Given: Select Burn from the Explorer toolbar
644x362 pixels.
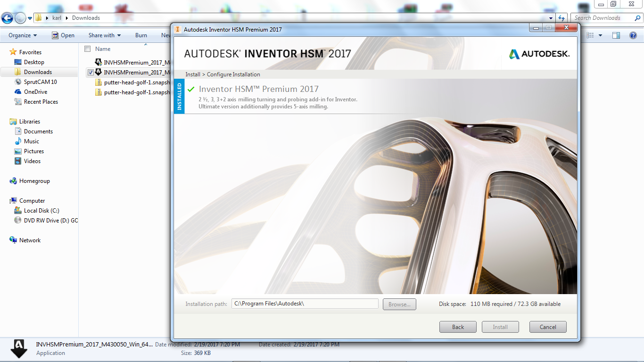Looking at the screenshot, I should 140,35.
